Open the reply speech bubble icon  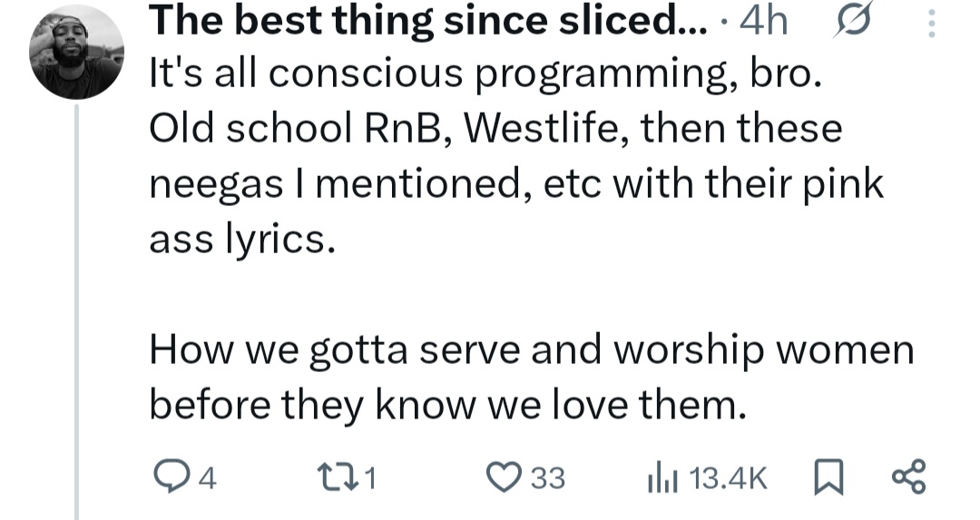165,477
